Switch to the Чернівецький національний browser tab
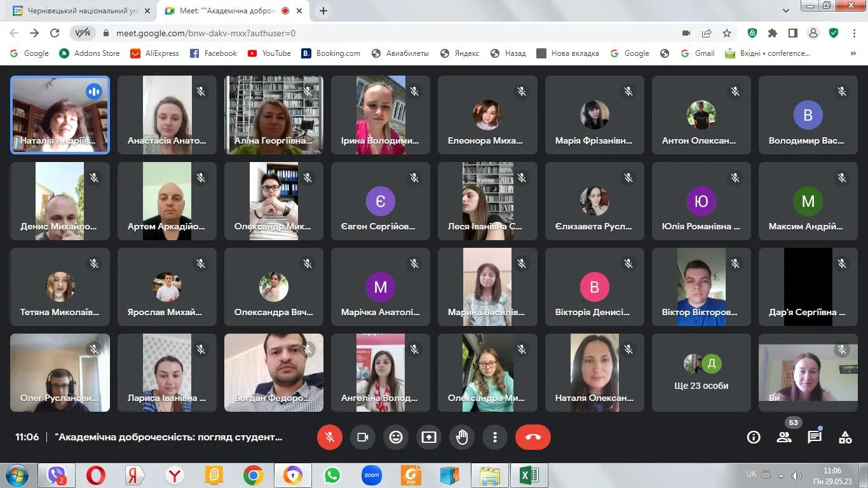The image size is (868, 488). coord(79,11)
